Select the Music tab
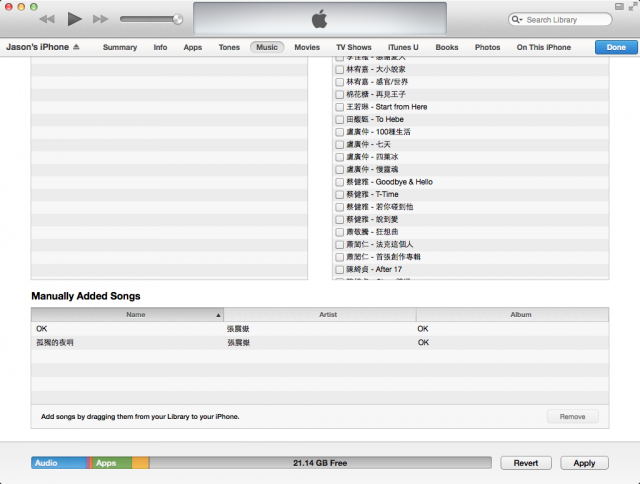Screen dimensions: 640x484 point(267,47)
